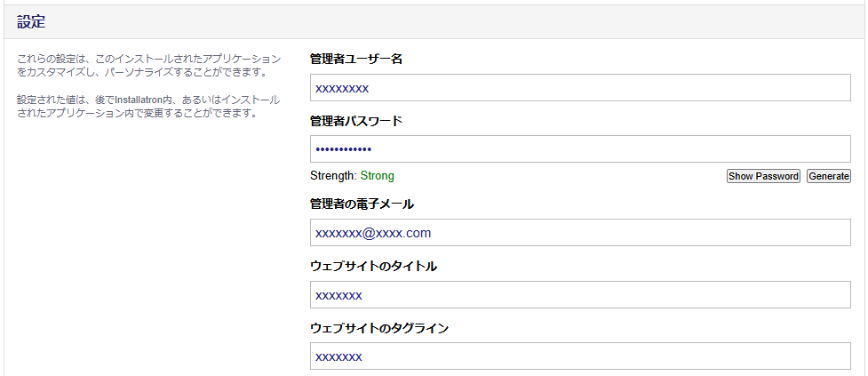This screenshot has height=376, width=868.
Task: Click the ウェブサイトのタグライン text box
Action: tap(580, 356)
